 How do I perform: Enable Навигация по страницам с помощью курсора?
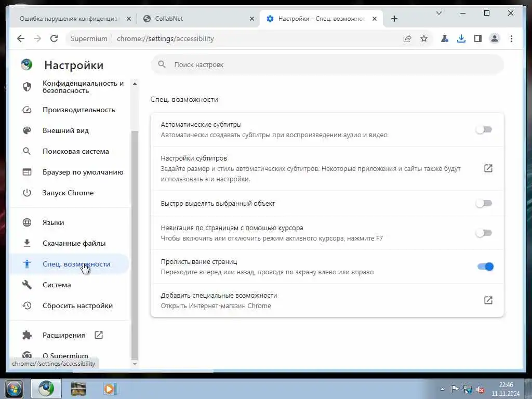coord(484,233)
